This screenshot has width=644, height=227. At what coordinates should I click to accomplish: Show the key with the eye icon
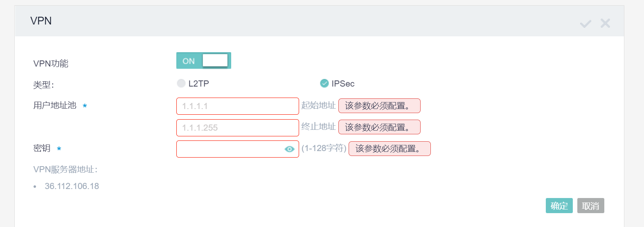[289, 149]
